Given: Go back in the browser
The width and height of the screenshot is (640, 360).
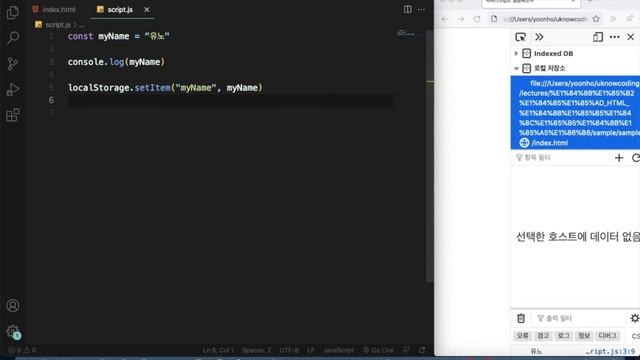Looking at the screenshot, I should click(x=445, y=19).
